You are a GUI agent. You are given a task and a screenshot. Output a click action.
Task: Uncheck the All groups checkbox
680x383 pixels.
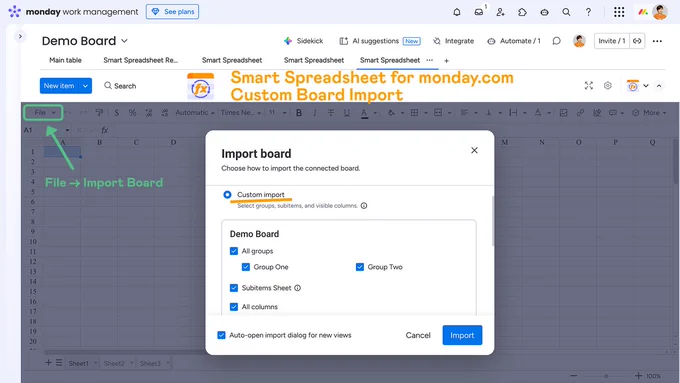pos(234,251)
